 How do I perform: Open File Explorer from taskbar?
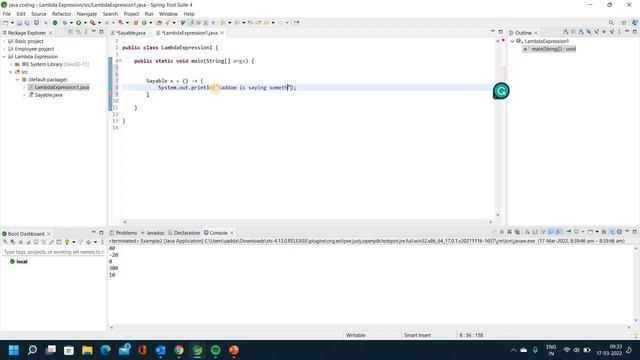tap(87, 350)
